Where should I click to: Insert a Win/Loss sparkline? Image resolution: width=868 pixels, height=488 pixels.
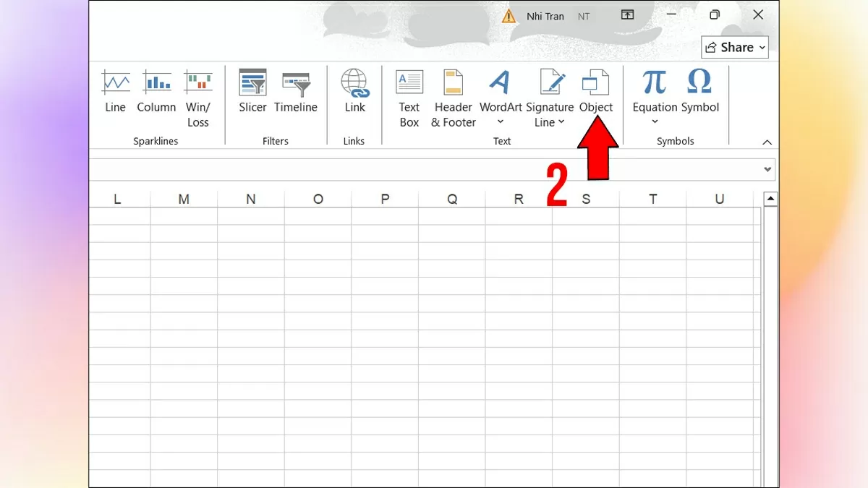[x=197, y=98]
